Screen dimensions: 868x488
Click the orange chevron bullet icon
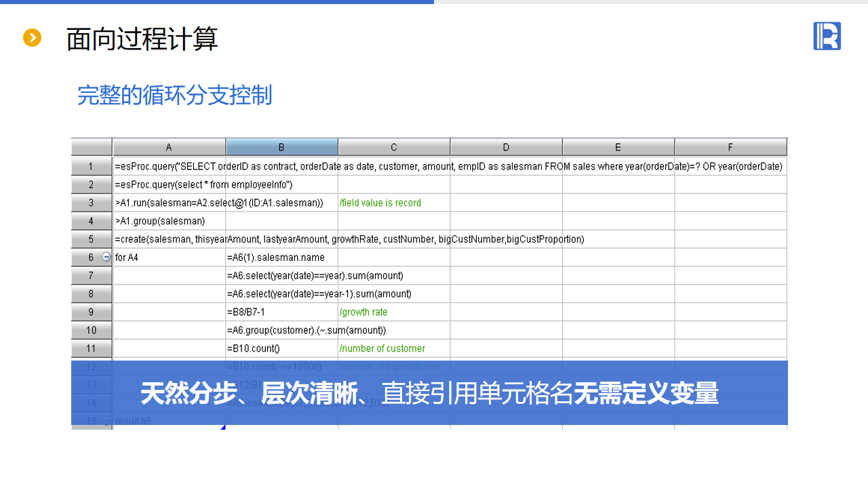click(32, 38)
